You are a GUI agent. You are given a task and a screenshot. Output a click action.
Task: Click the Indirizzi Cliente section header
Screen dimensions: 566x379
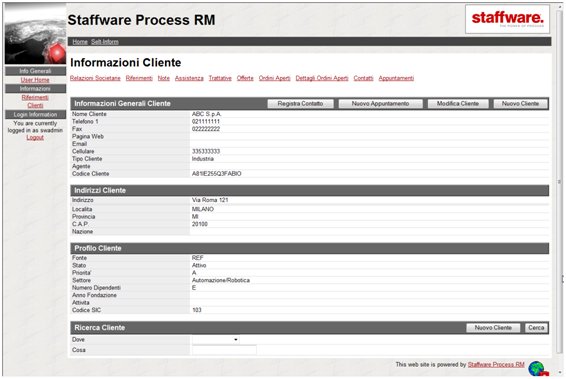click(x=310, y=191)
